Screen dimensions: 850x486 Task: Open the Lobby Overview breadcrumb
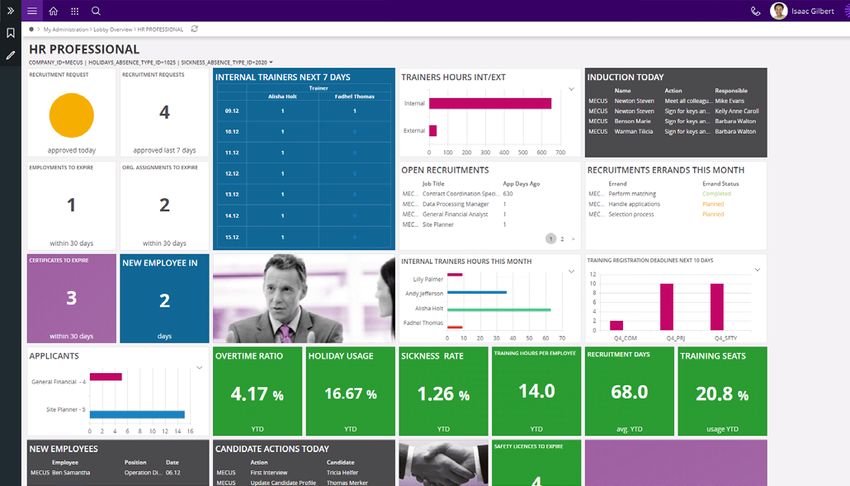coord(113,29)
